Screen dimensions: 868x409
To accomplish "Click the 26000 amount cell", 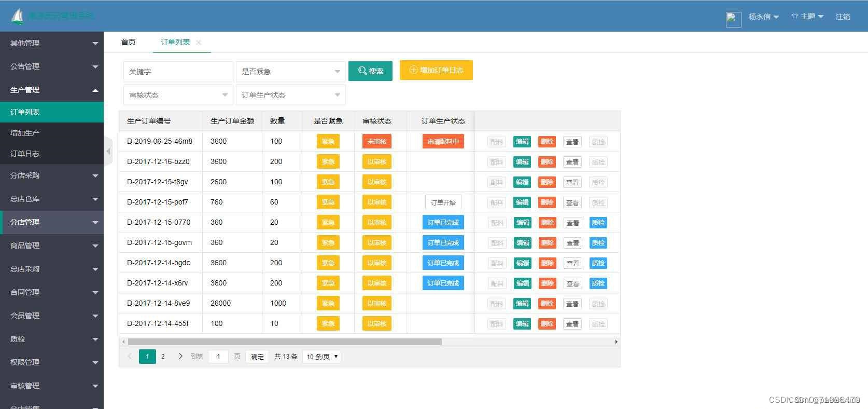I will (232, 303).
